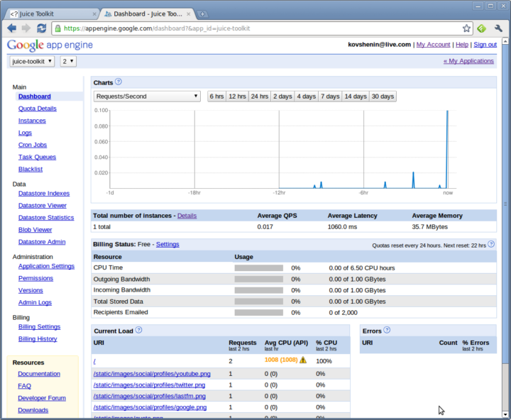Open the Instances page
This screenshot has width=511, height=420.
pos(32,121)
